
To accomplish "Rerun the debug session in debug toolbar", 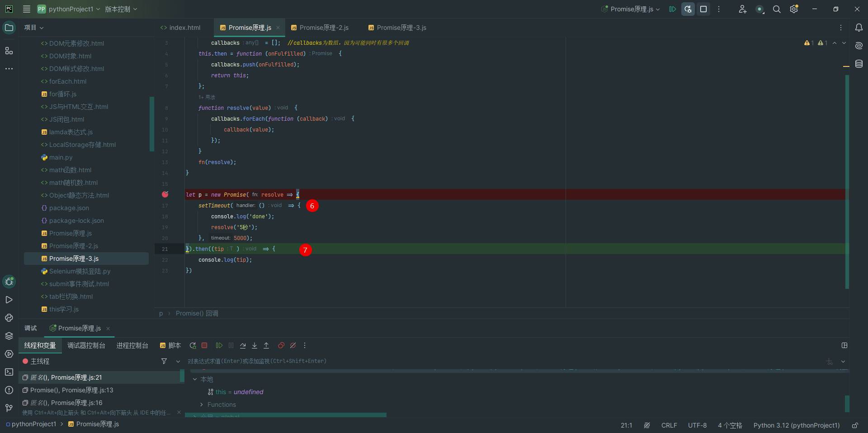I will [x=193, y=345].
